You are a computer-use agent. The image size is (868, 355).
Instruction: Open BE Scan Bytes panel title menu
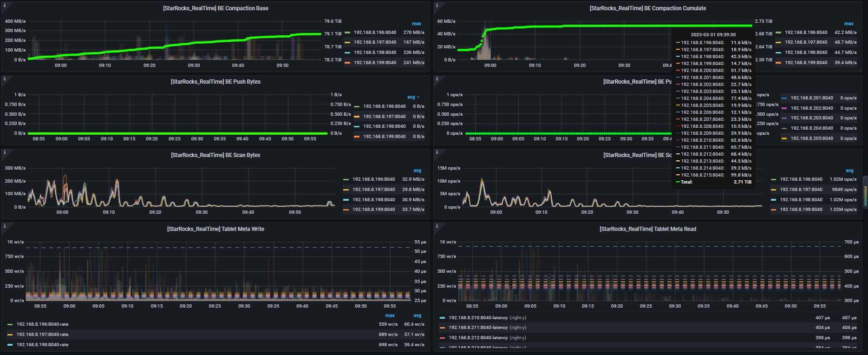coord(215,155)
